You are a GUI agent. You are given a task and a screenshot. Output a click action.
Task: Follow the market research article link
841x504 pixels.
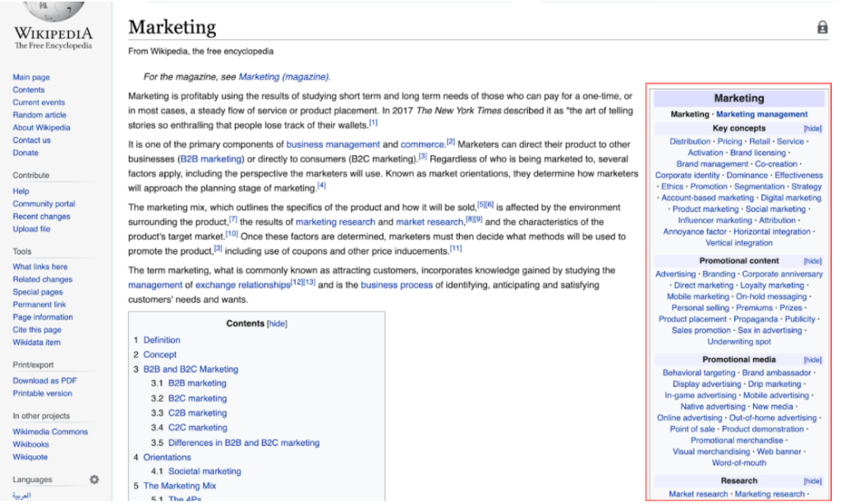430,222
